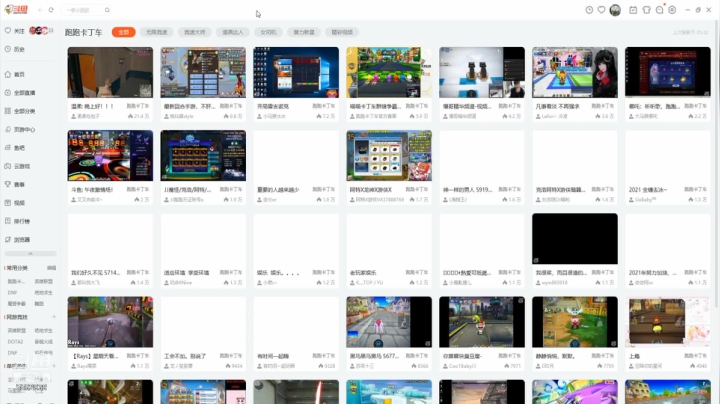The width and height of the screenshot is (720, 404).
Task: Open 浏览器 browser in sidebar
Action: [x=17, y=239]
